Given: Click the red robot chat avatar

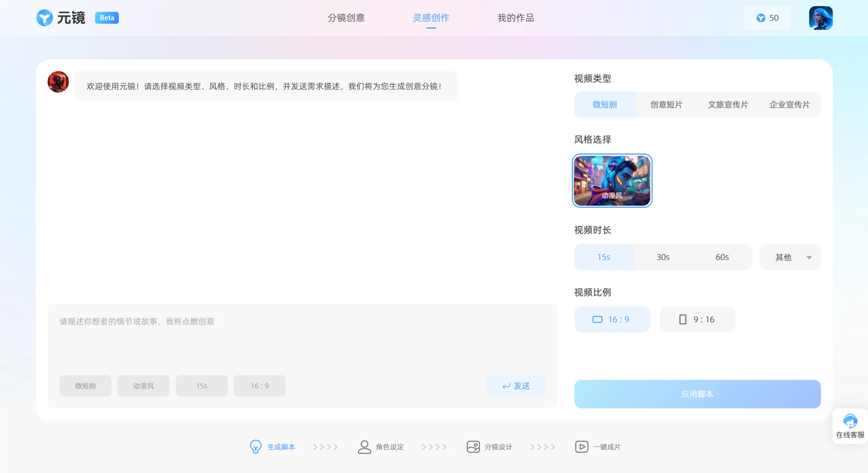Looking at the screenshot, I should 58,81.
